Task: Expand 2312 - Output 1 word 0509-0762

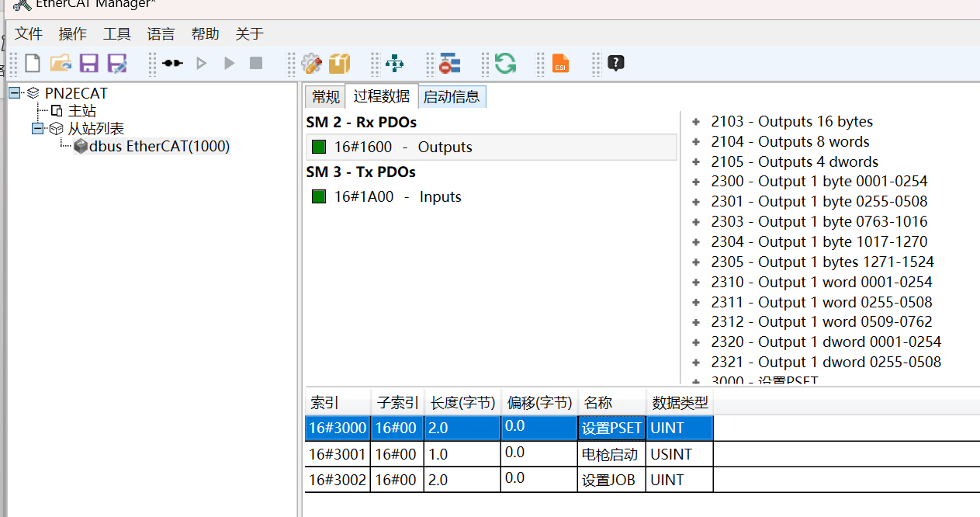Action: (x=696, y=322)
